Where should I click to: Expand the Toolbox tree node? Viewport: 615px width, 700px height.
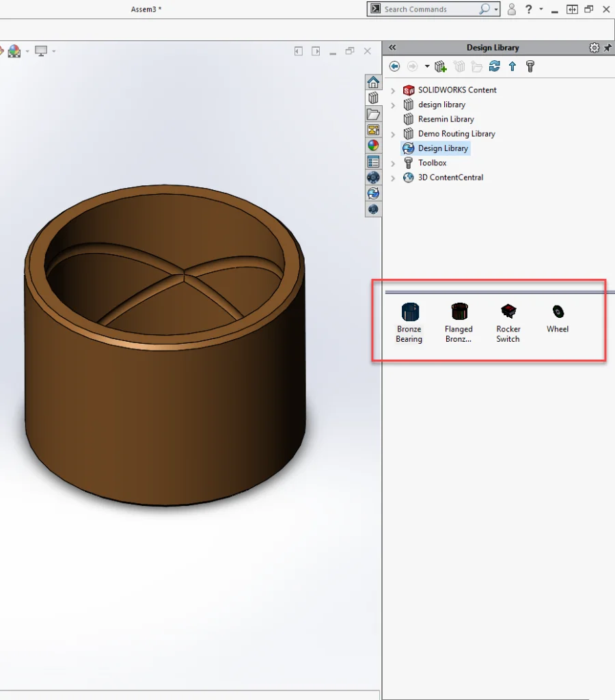[393, 163]
